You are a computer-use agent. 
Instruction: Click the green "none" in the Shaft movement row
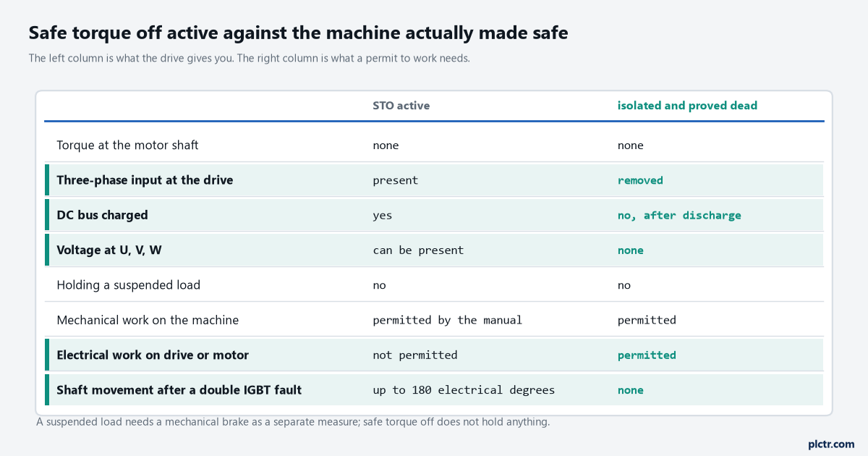pyautogui.click(x=631, y=390)
